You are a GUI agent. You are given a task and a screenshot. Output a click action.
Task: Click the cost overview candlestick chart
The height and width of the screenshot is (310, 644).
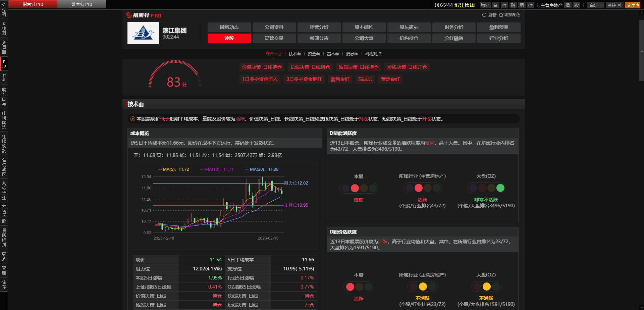coord(225,206)
